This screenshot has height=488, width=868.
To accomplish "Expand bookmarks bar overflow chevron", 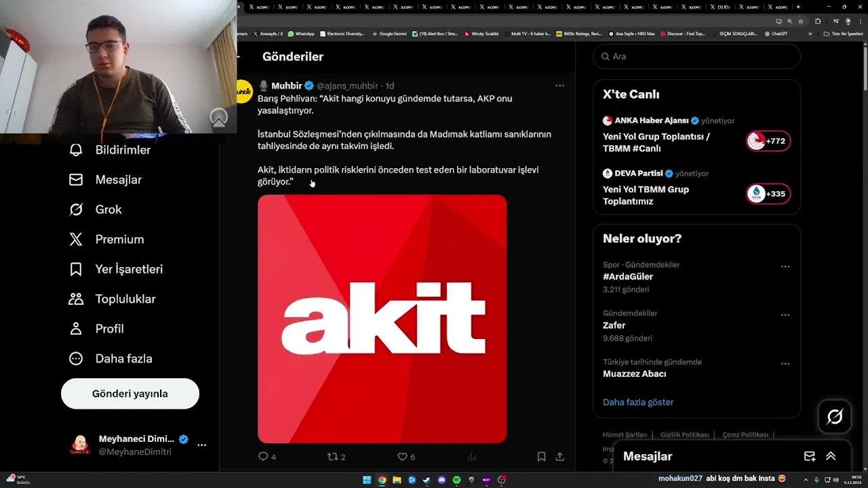I will [x=810, y=34].
